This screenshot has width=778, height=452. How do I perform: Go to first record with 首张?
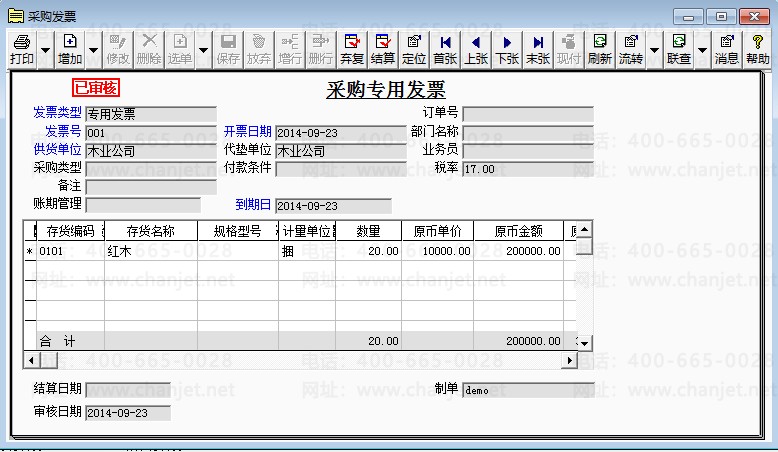(x=445, y=50)
